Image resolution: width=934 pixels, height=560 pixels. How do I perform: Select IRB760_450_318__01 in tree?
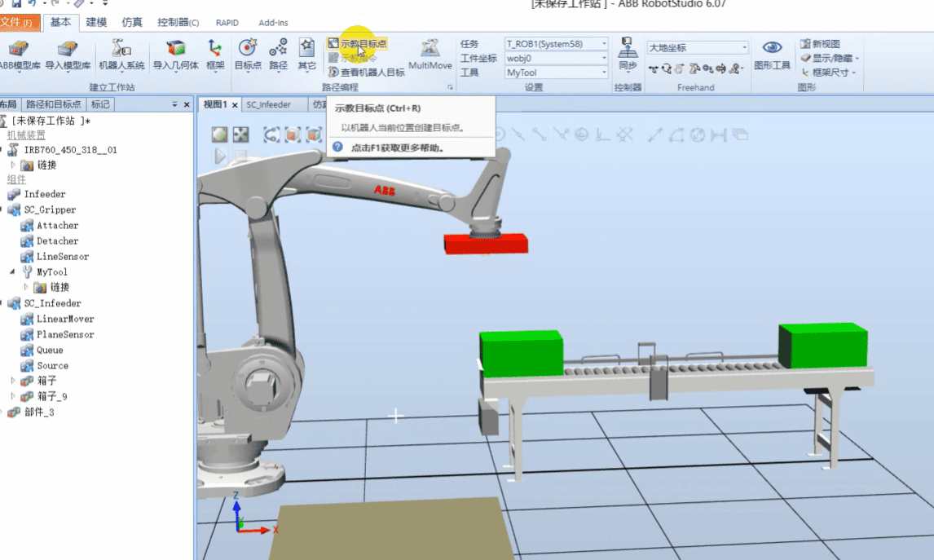pyautogui.click(x=63, y=149)
